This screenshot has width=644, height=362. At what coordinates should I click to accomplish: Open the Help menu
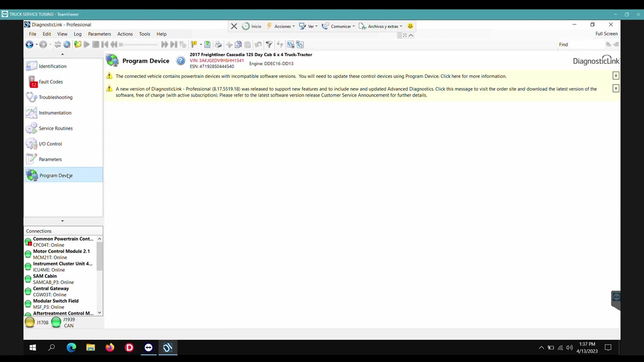[162, 34]
